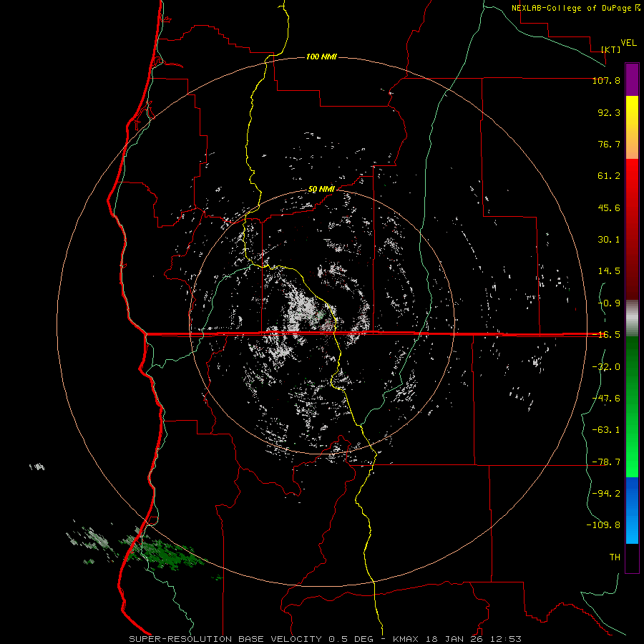
Task: Click the TH legend label
Action: pos(615,557)
